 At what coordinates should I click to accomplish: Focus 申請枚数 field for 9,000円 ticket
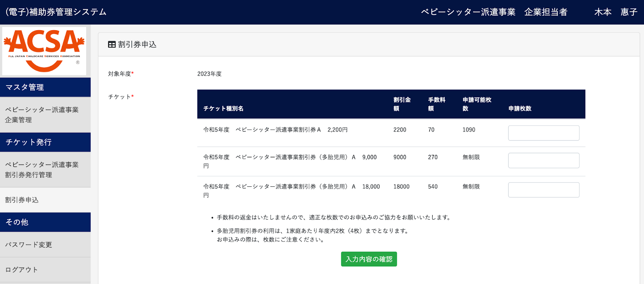coord(544,161)
